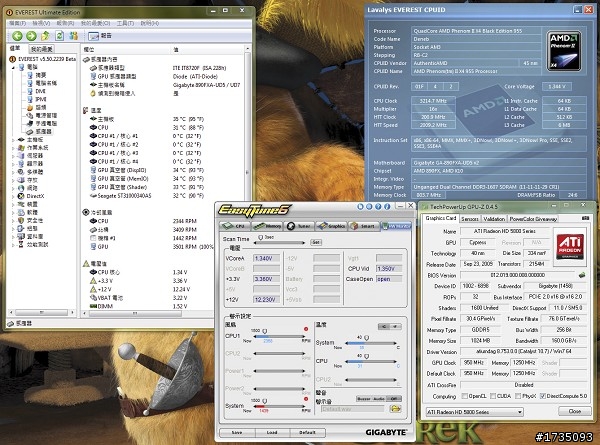Open EasyTune6 Smart tab

364,226
